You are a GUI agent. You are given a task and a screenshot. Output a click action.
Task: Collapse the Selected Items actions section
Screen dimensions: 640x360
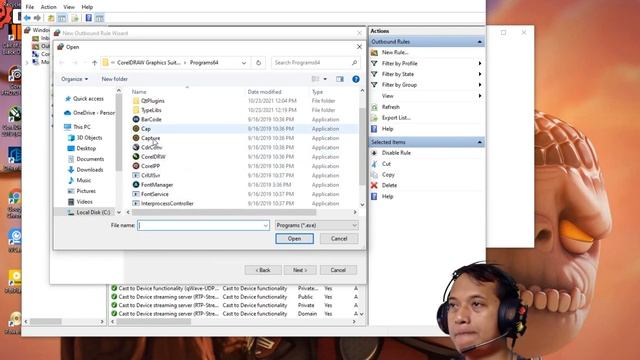[x=480, y=142]
